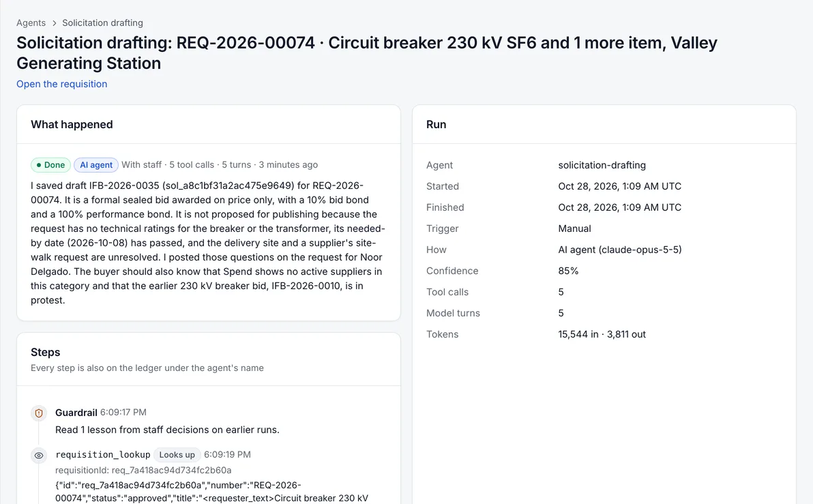
Task: Click the requisitionId parameter line
Action: [143, 471]
